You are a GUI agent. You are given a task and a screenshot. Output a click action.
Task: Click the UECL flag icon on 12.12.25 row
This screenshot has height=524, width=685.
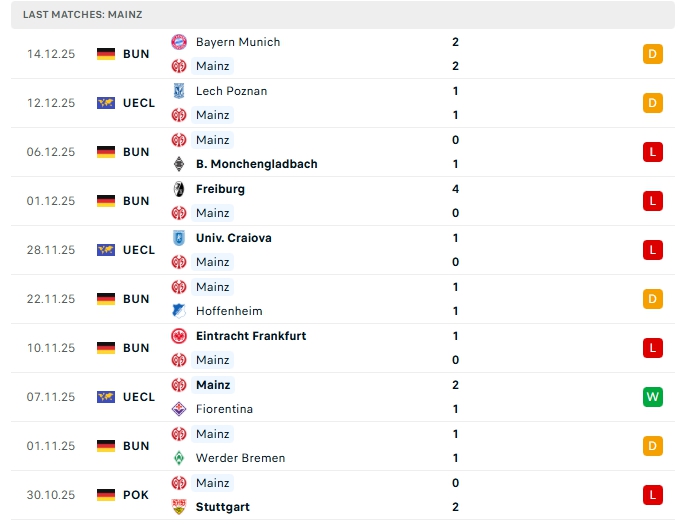pos(106,103)
